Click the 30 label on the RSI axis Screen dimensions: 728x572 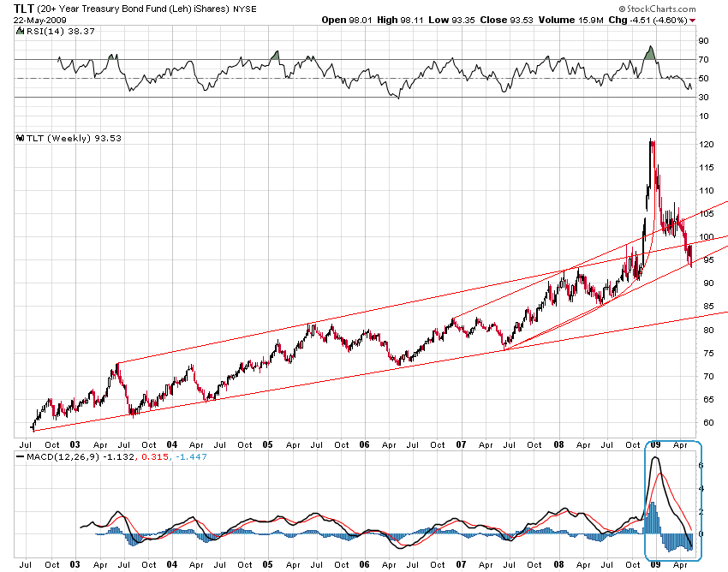[704, 97]
